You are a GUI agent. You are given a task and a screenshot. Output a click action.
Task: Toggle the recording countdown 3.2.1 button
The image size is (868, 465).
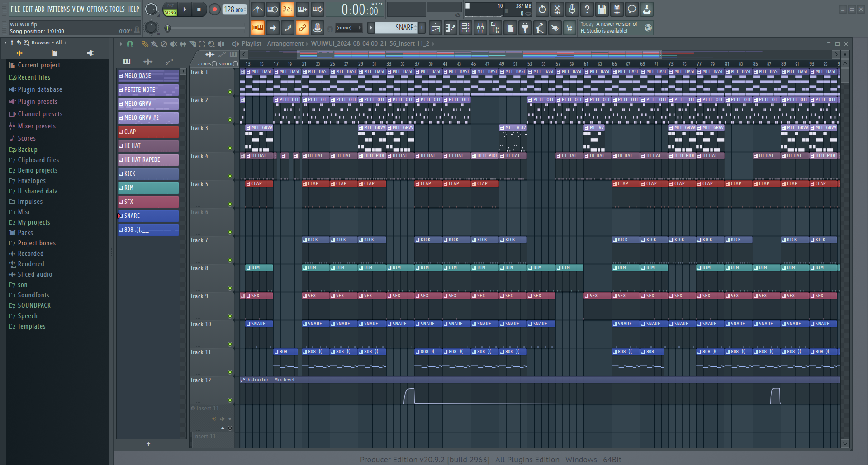[x=288, y=9]
